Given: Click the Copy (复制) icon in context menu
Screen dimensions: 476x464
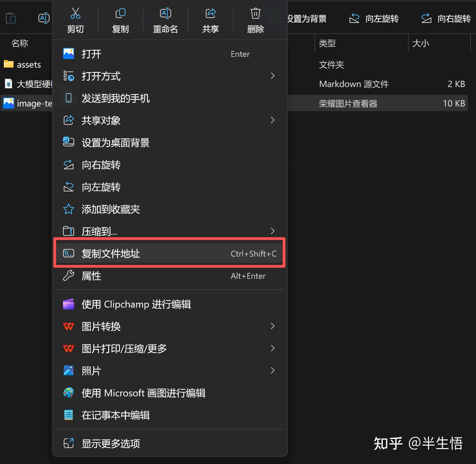Looking at the screenshot, I should (120, 14).
